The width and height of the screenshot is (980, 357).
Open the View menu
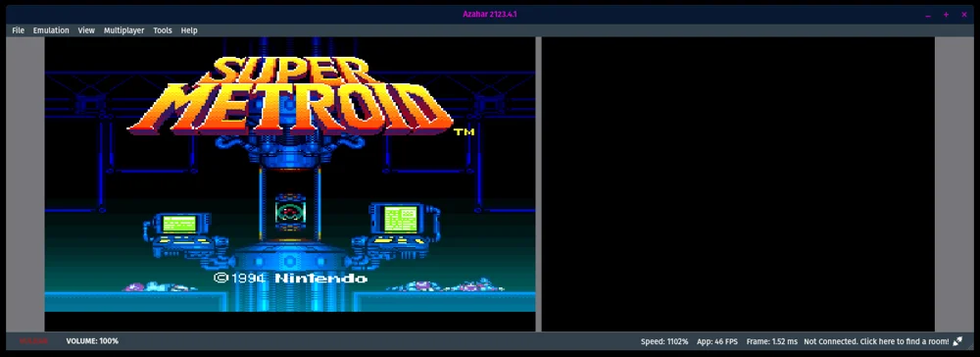[86, 30]
